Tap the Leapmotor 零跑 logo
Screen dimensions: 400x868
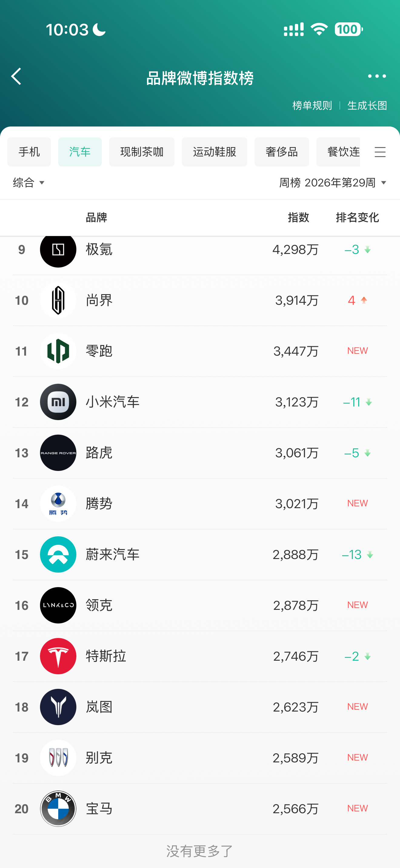pyautogui.click(x=58, y=351)
